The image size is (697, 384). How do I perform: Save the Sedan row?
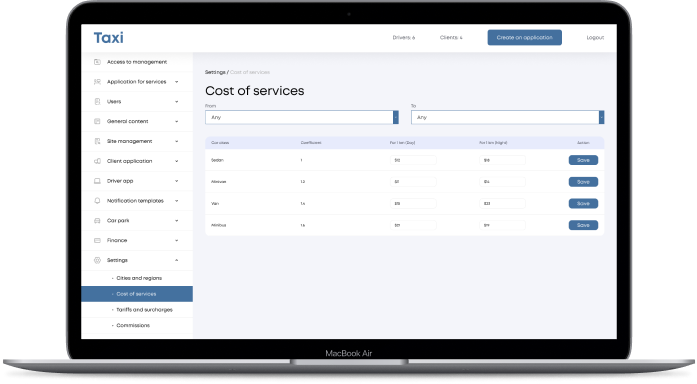[583, 160]
